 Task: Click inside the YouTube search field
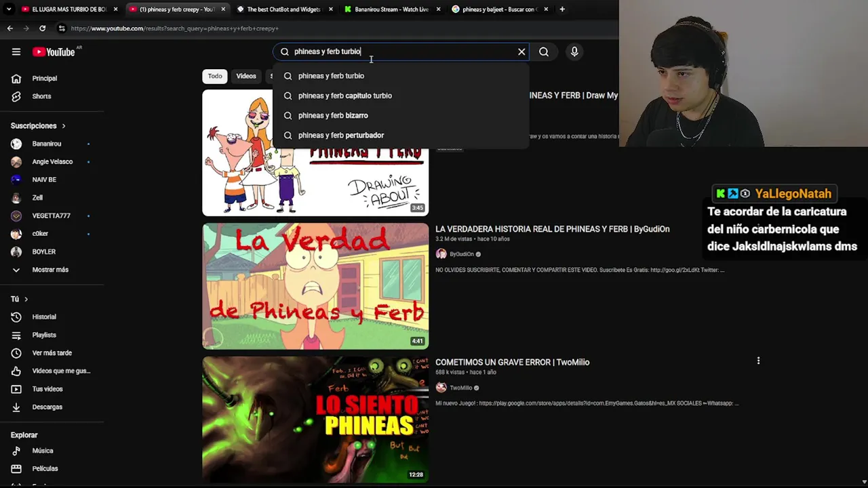(x=400, y=52)
